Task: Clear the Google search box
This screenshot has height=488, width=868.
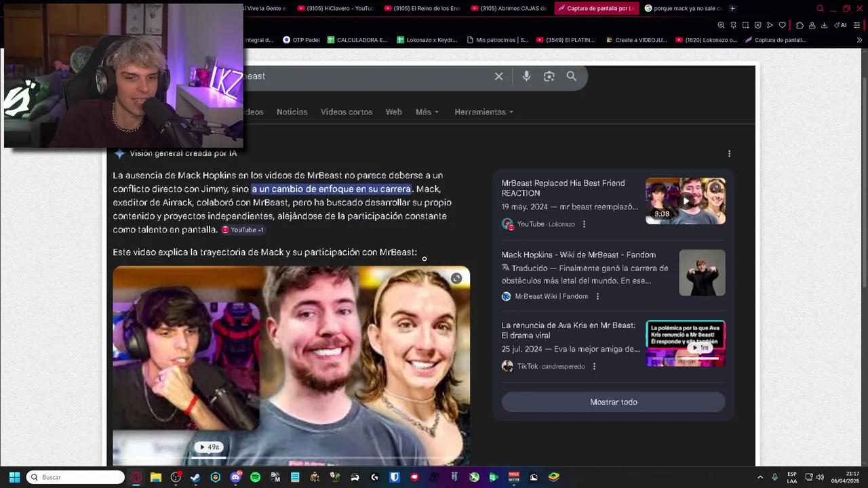Action: click(x=498, y=77)
